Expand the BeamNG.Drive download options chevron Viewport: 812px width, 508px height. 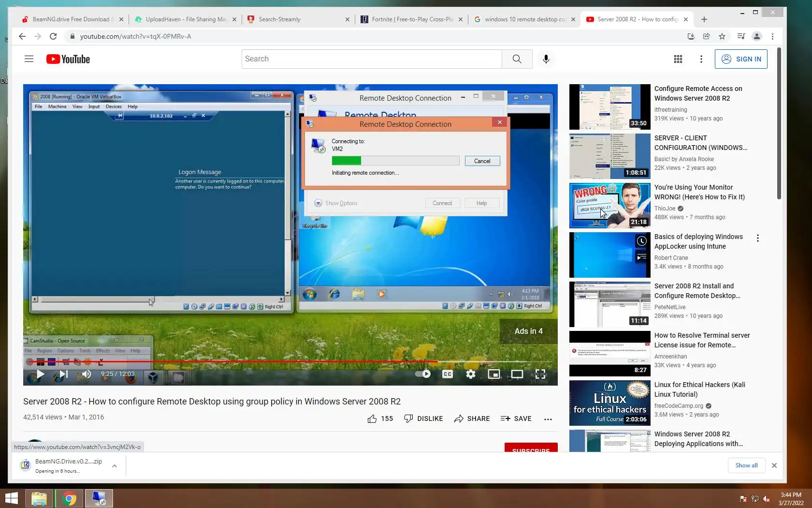pyautogui.click(x=115, y=466)
